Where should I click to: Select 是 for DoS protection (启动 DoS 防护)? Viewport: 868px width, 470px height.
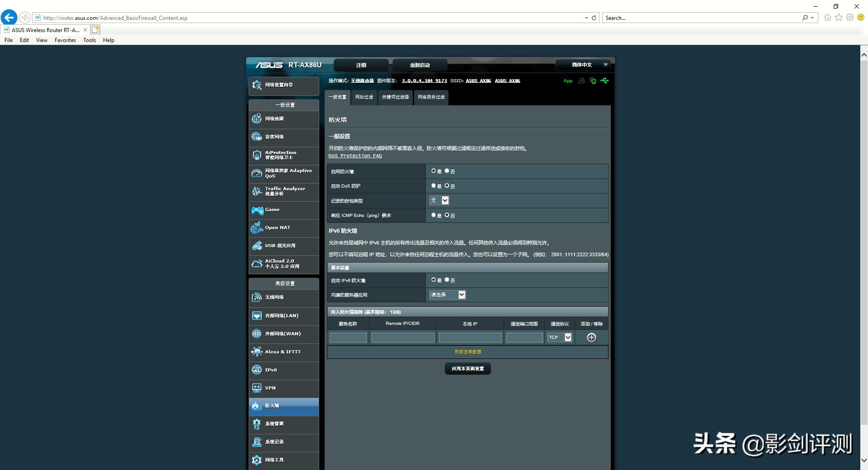click(434, 186)
